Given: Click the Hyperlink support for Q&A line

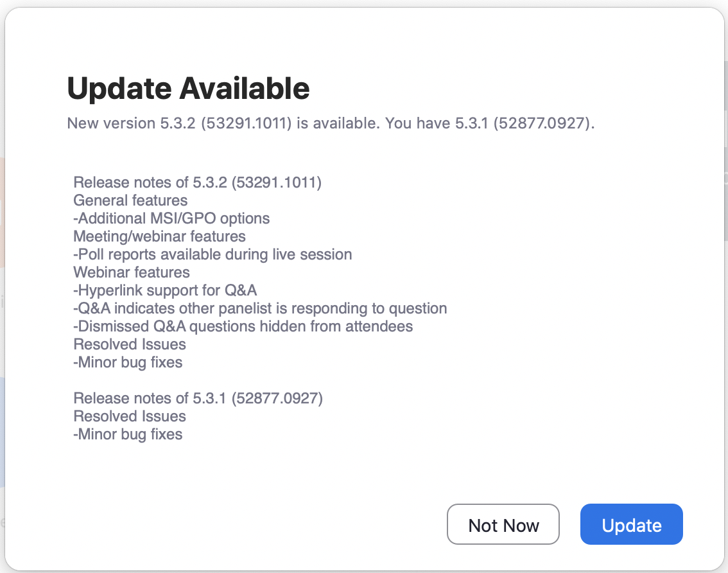Looking at the screenshot, I should click(x=165, y=290).
